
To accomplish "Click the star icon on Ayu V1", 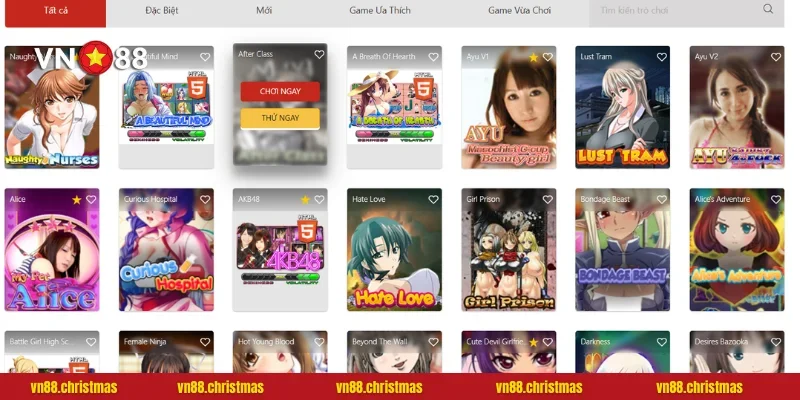I will [533, 57].
